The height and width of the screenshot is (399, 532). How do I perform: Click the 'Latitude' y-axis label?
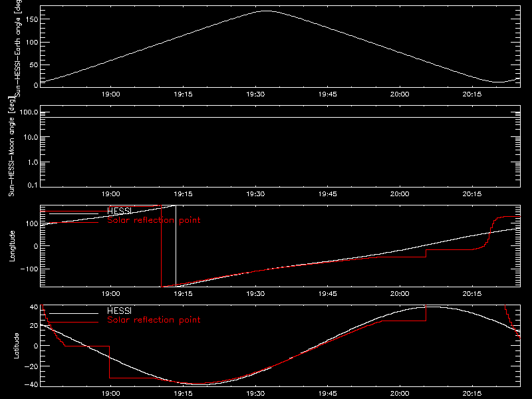(x=16, y=346)
